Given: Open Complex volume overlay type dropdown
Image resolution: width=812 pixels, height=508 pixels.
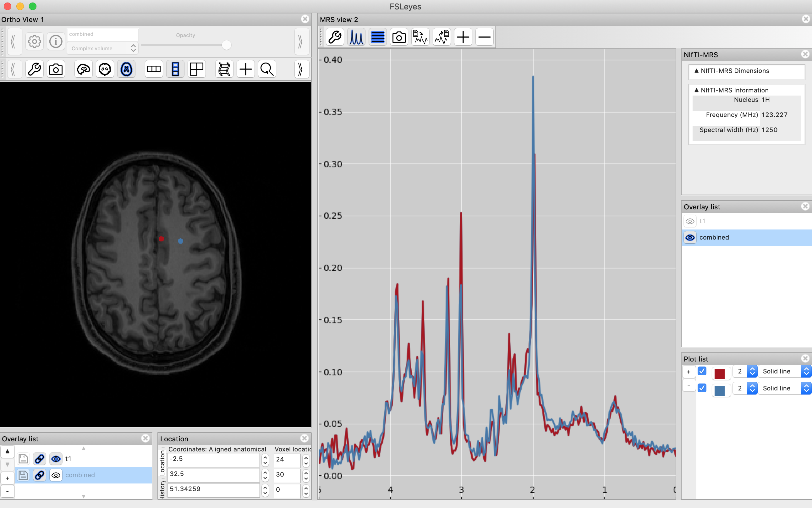Looking at the screenshot, I should pyautogui.click(x=102, y=48).
